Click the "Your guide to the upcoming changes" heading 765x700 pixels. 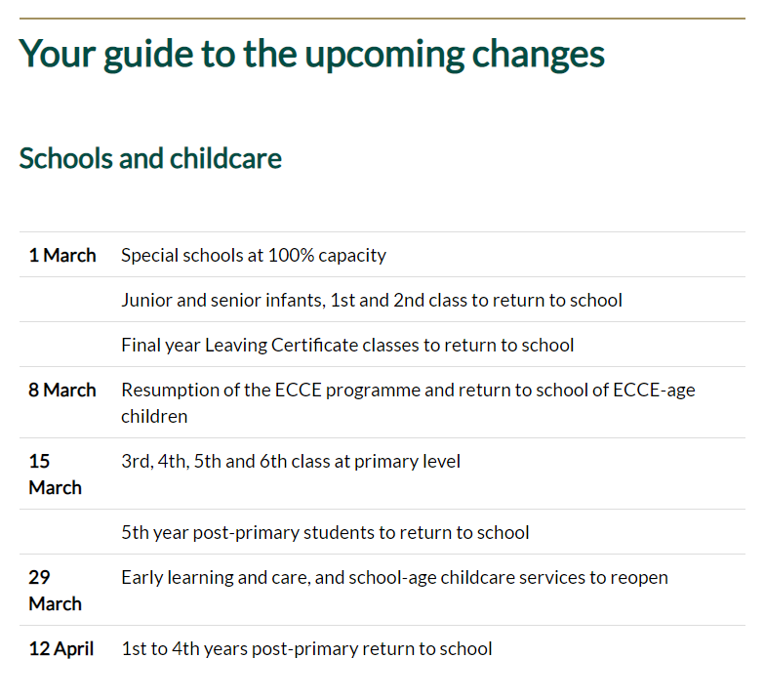pos(311,55)
